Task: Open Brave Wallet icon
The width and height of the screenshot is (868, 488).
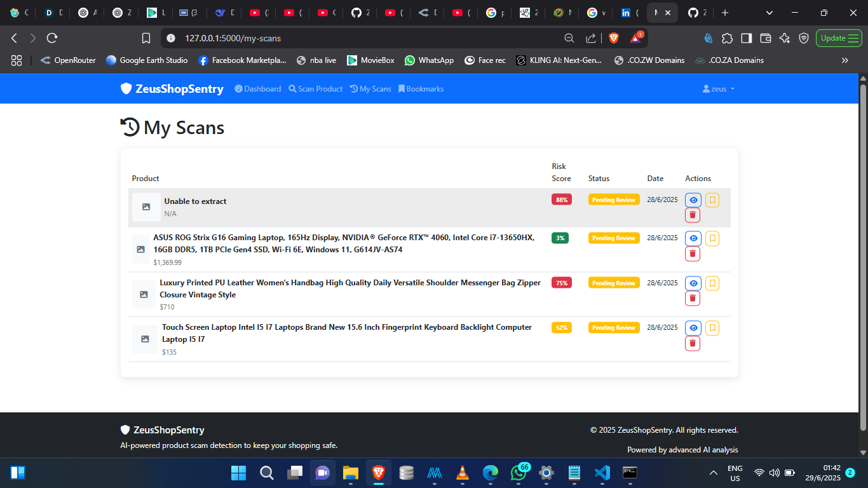Action: [766, 38]
